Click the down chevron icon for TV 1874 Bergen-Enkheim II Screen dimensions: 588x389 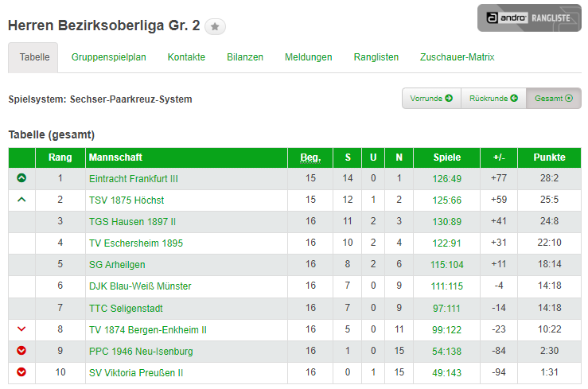pyautogui.click(x=21, y=329)
